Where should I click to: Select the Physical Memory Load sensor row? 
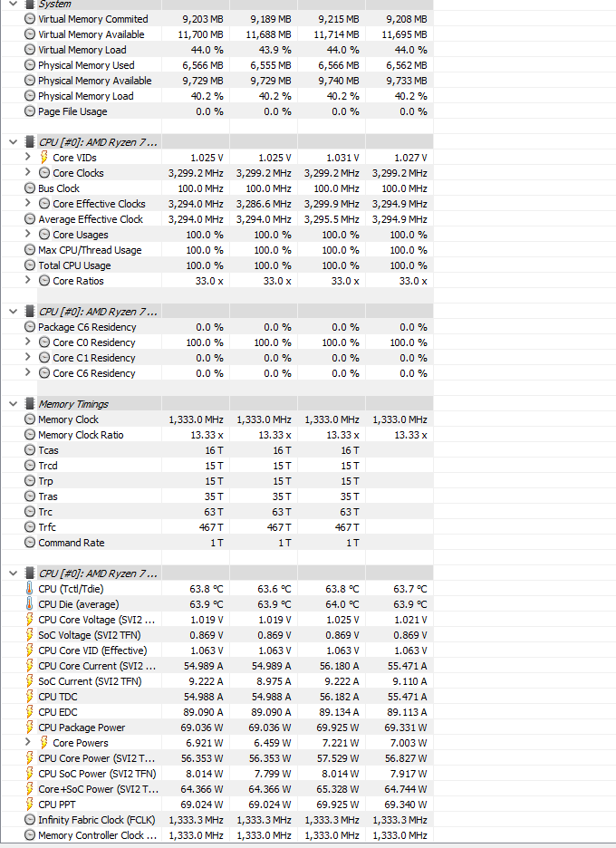pos(85,96)
